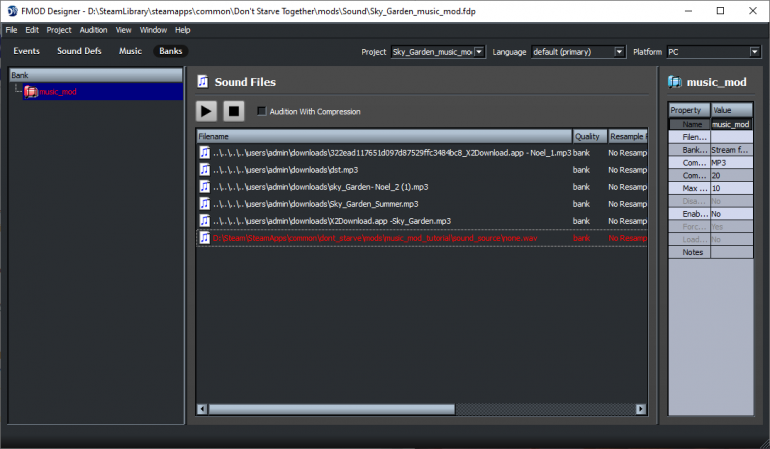Select the Noel_1.mp3 filename row
The width and height of the screenshot is (770, 449).
coord(392,153)
